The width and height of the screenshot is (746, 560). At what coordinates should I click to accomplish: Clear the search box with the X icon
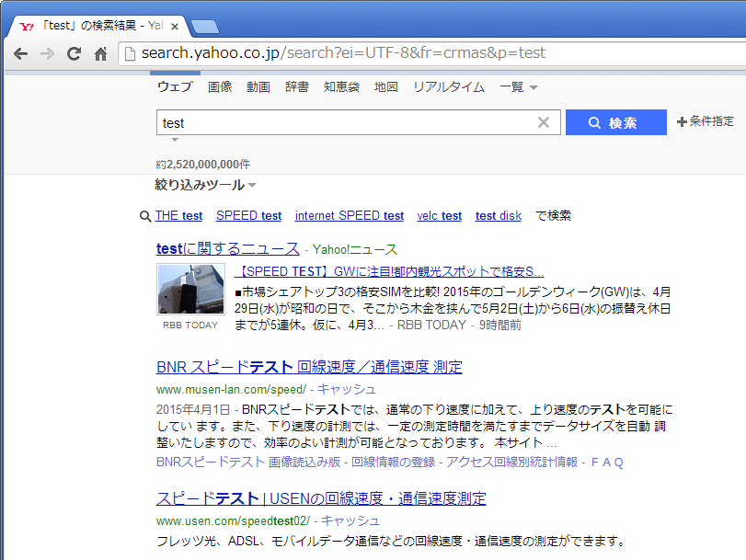[544, 122]
